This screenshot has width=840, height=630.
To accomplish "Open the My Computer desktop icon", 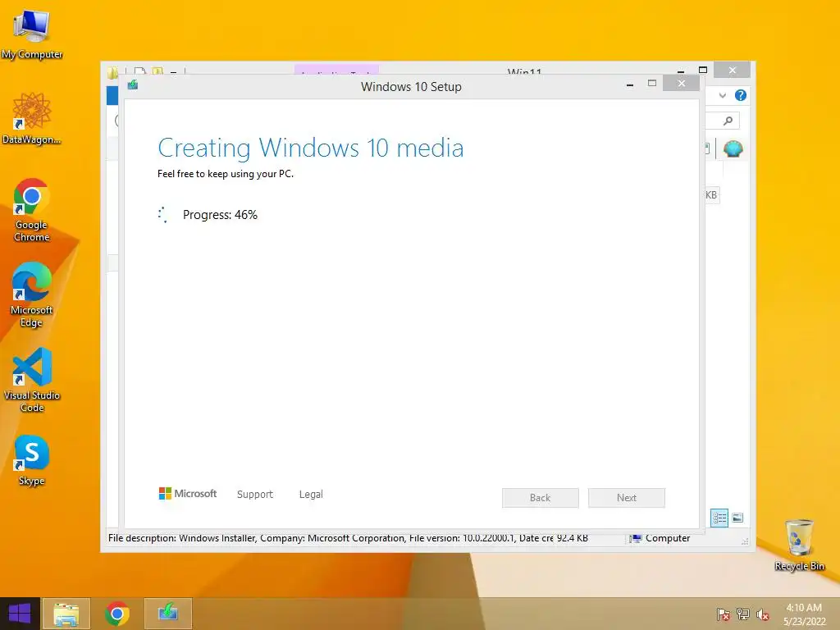I will click(32, 34).
